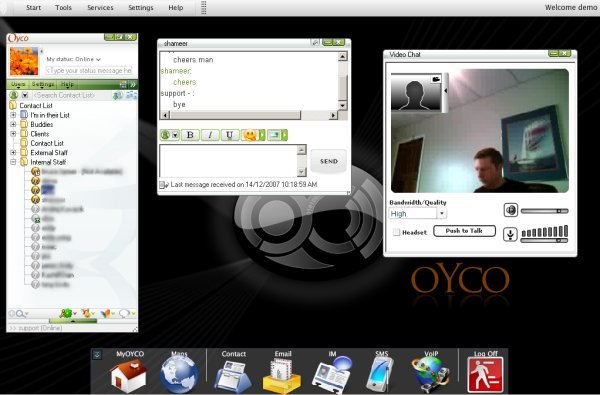Click the Push to Talk button

click(x=464, y=231)
